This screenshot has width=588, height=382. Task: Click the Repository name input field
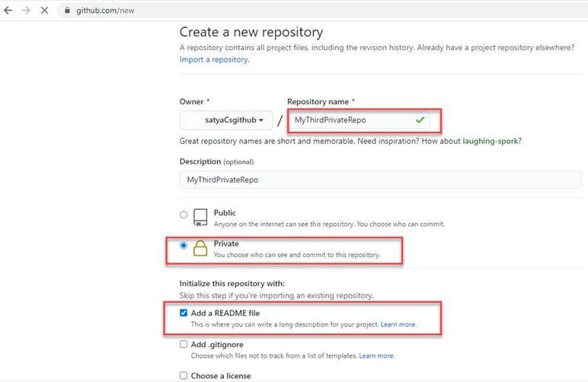[x=350, y=120]
